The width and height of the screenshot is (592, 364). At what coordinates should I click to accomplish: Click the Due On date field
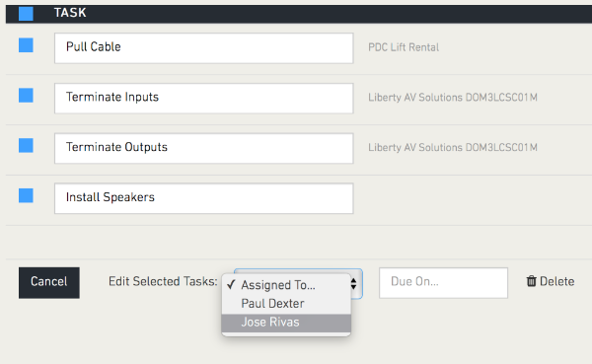click(x=443, y=283)
